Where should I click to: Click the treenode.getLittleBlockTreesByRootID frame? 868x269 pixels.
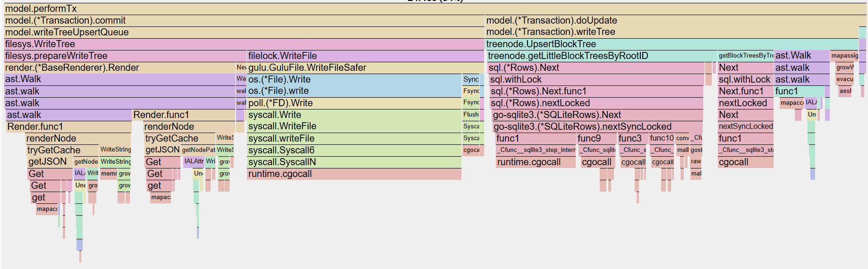(602, 56)
